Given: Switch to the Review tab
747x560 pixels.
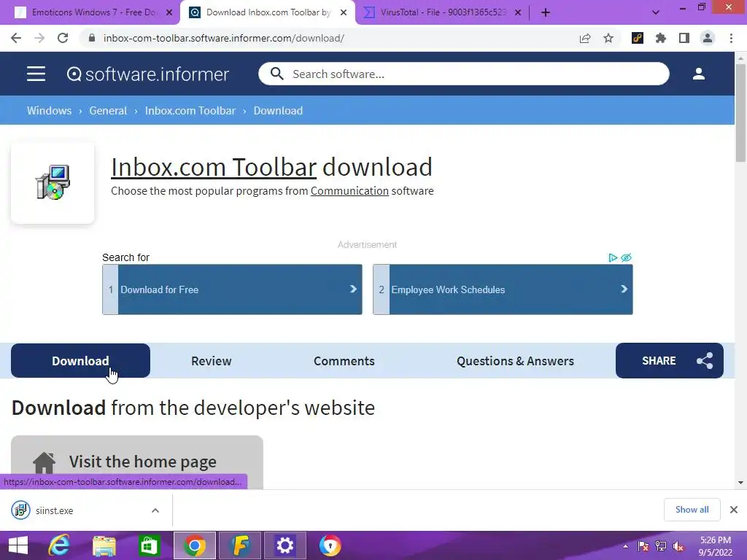Looking at the screenshot, I should tap(211, 361).
